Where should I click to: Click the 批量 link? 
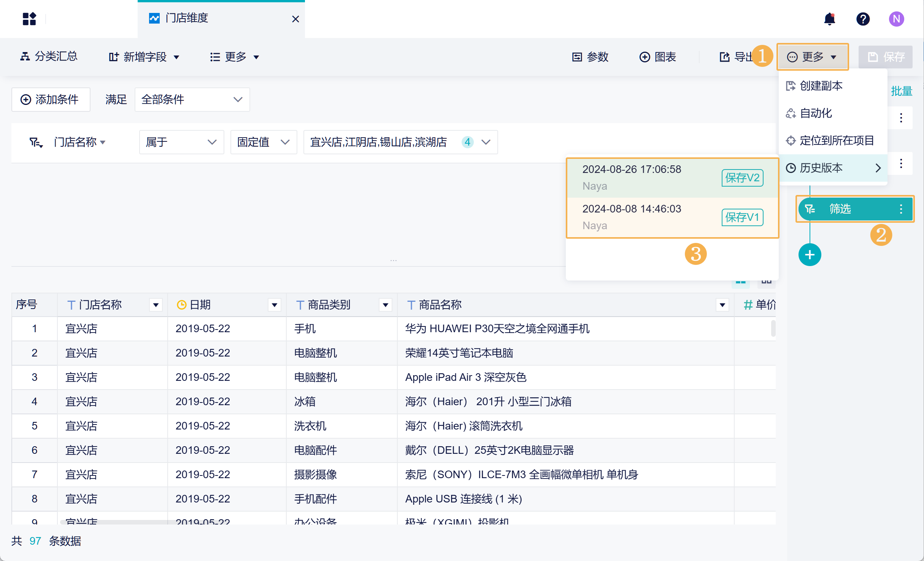click(x=902, y=91)
